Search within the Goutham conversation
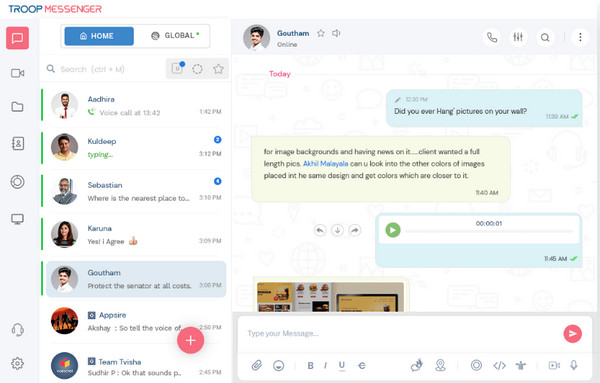 [545, 37]
